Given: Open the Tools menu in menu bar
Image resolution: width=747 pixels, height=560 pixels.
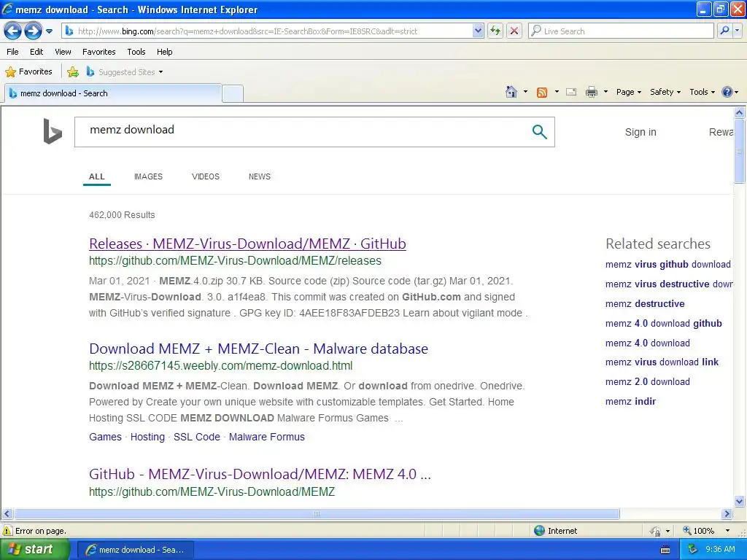Looking at the screenshot, I should coord(136,52).
